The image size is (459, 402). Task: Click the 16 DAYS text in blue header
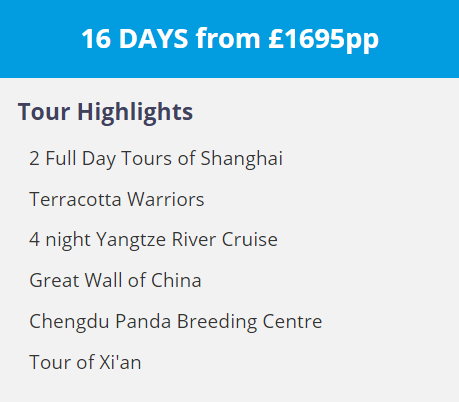click(135, 39)
